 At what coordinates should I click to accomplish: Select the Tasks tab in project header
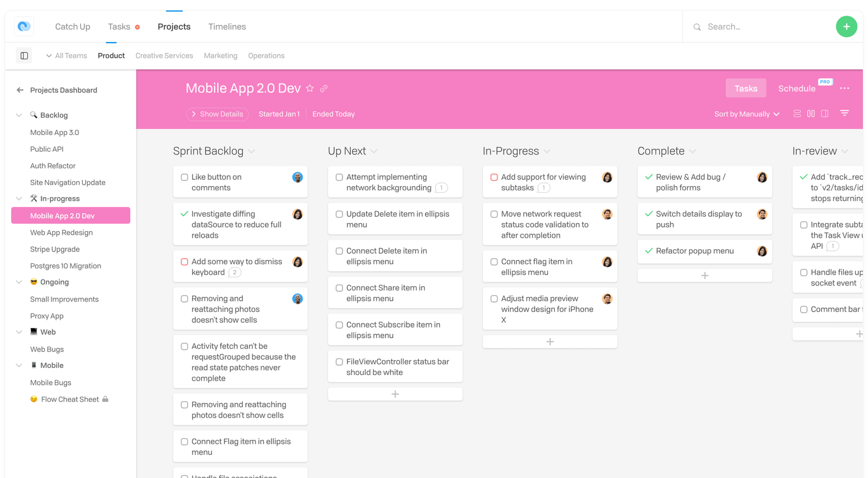tap(745, 88)
